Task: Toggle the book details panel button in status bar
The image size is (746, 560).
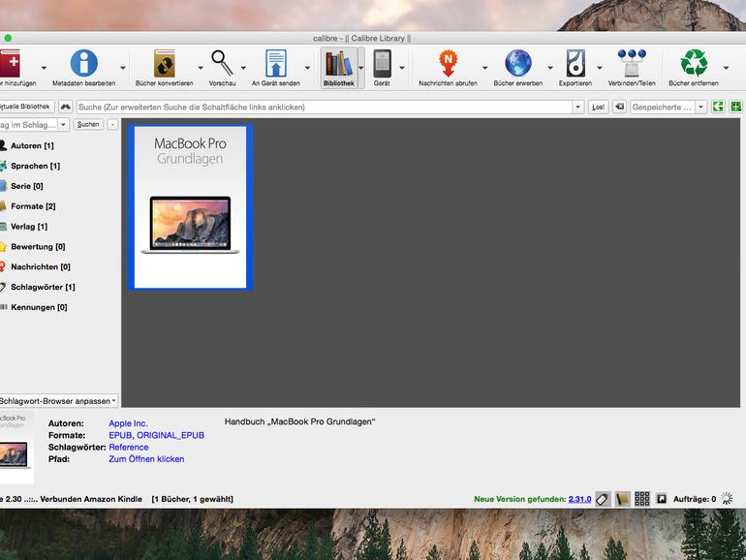Action: [622, 499]
